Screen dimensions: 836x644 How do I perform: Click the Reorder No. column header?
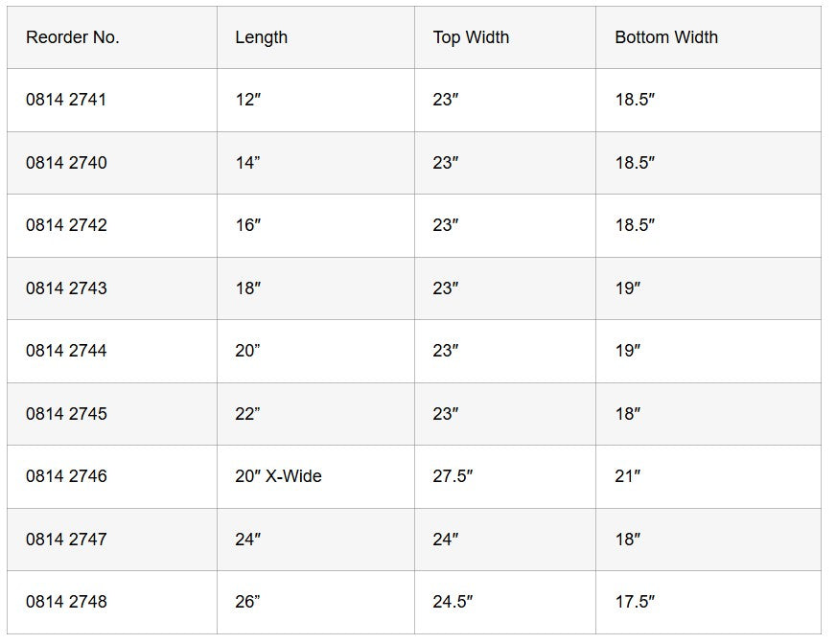pyautogui.click(x=73, y=37)
